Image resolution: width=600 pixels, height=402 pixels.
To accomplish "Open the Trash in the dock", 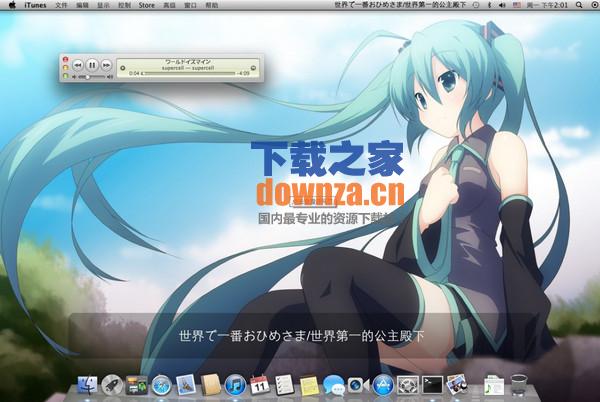I will click(x=519, y=385).
